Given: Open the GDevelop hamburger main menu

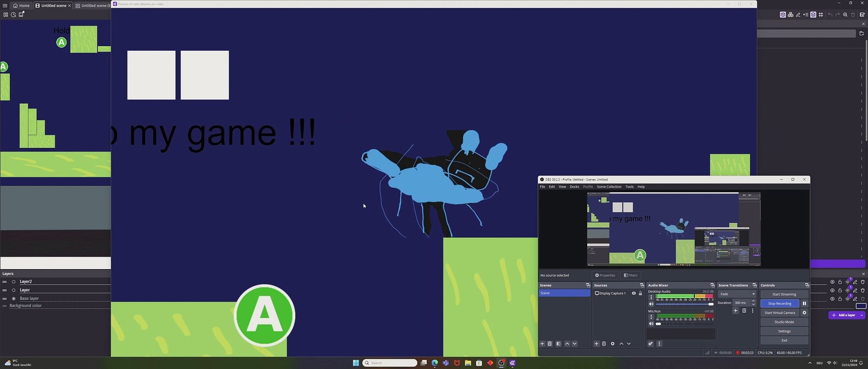Looking at the screenshot, I should [5, 6].
